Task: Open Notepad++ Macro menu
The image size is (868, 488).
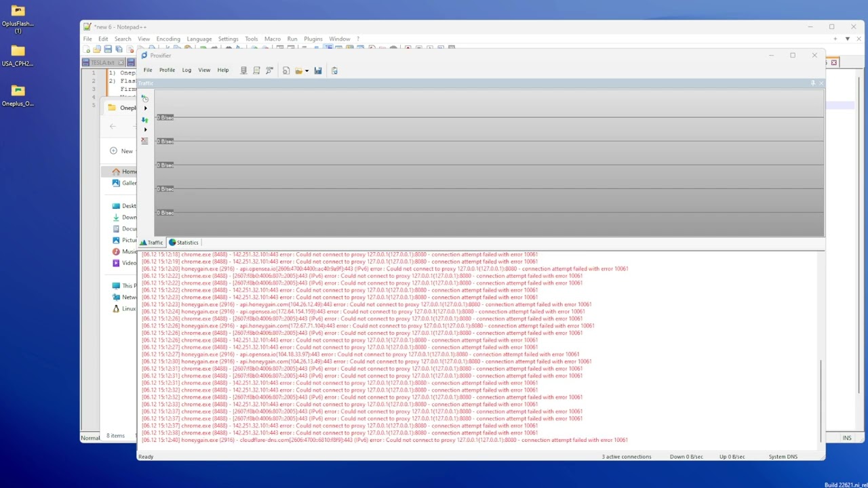Action: (273, 39)
